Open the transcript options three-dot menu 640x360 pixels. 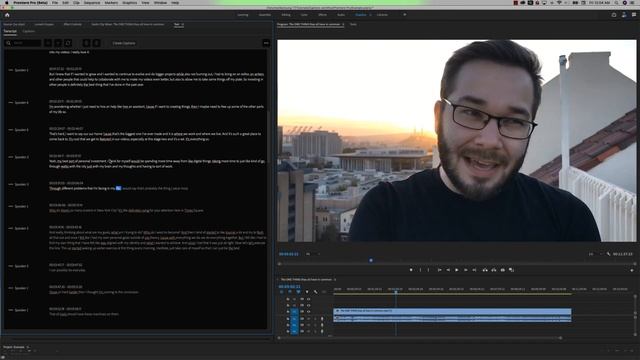pos(266,43)
